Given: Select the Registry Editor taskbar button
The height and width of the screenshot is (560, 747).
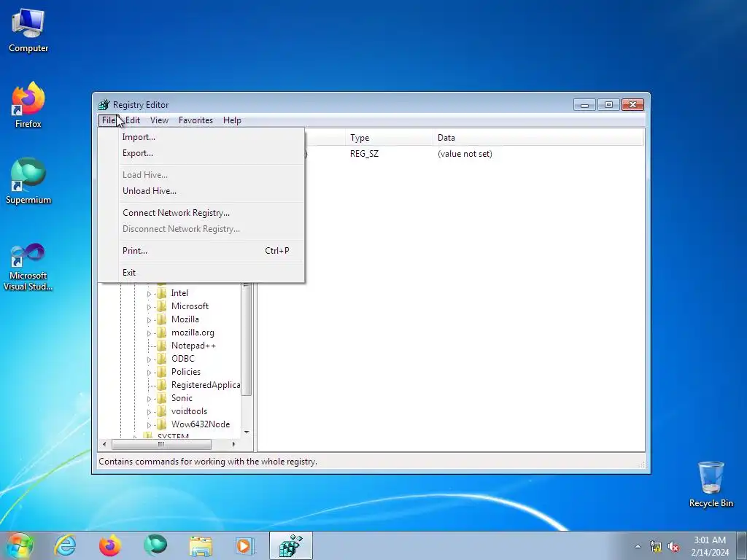Looking at the screenshot, I should pyautogui.click(x=290, y=545).
